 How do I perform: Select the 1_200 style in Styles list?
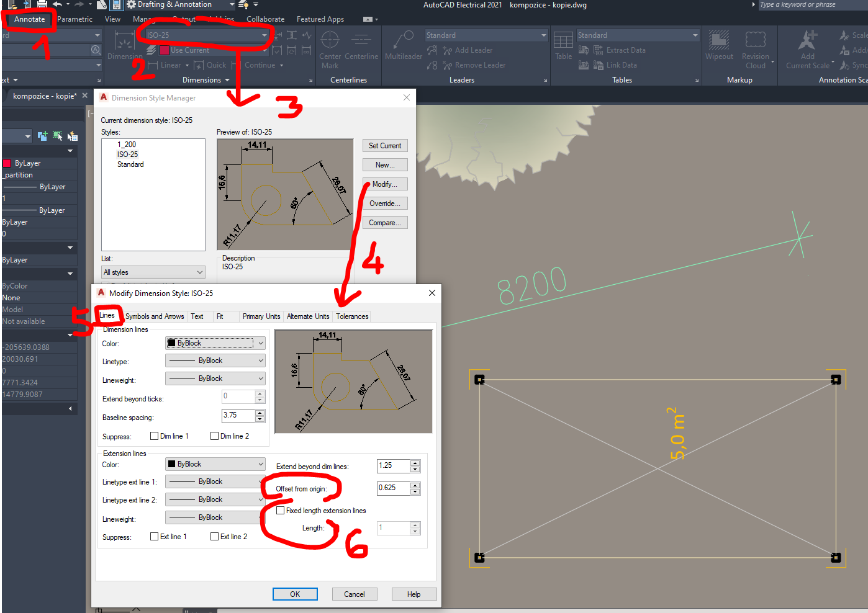(x=127, y=145)
